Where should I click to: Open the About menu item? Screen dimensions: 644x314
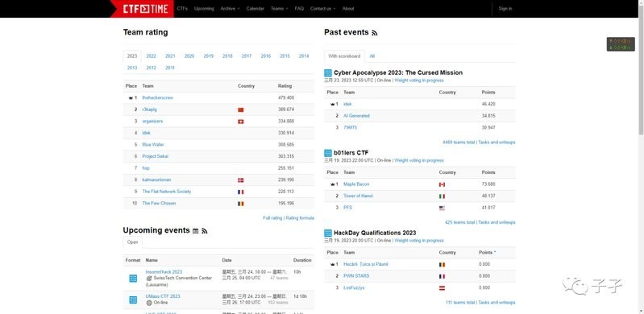click(x=348, y=9)
